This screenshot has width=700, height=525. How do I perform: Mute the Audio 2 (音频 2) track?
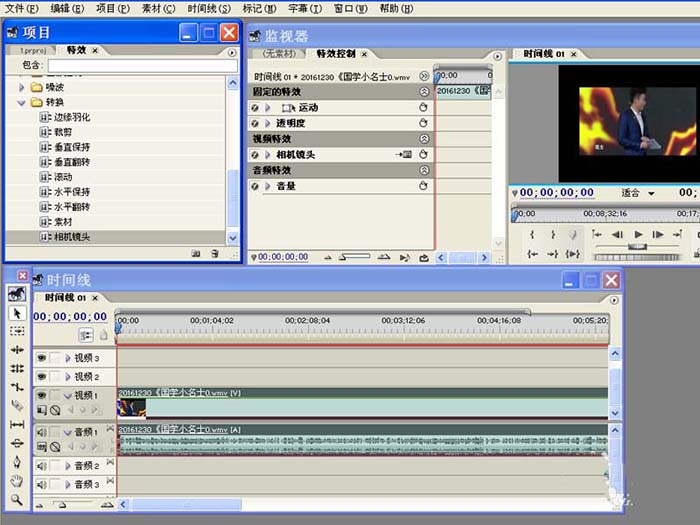(41, 466)
